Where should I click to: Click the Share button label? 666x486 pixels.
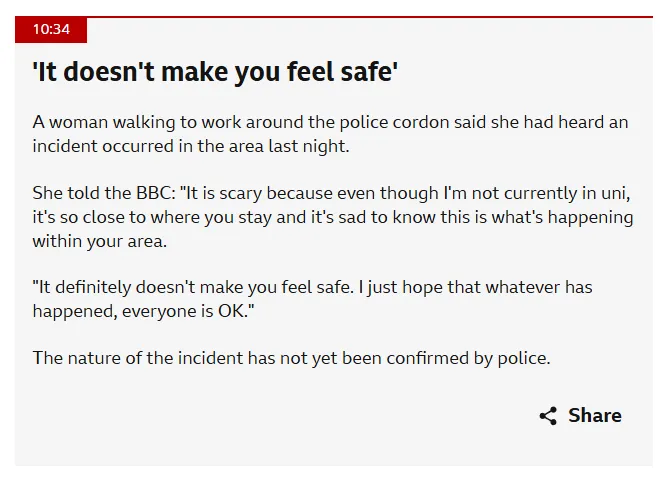[x=595, y=415]
